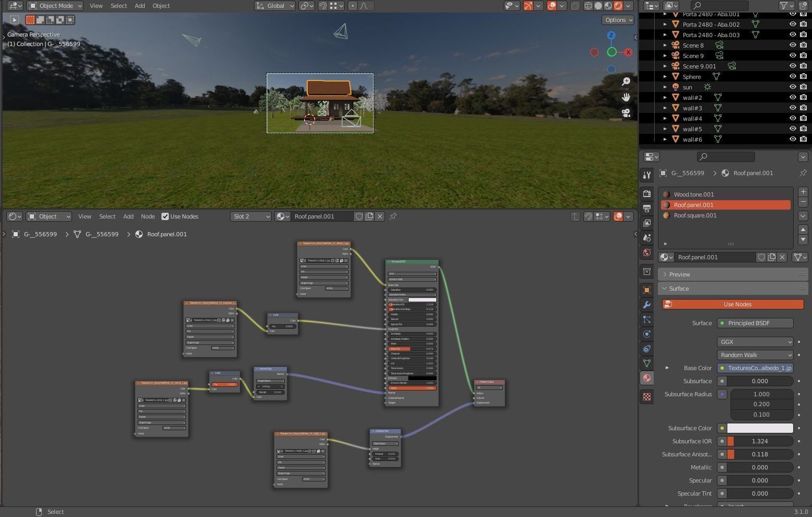Viewport: 812px width, 517px height.
Task: Switch viewport to solid shading
Action: 598,6
